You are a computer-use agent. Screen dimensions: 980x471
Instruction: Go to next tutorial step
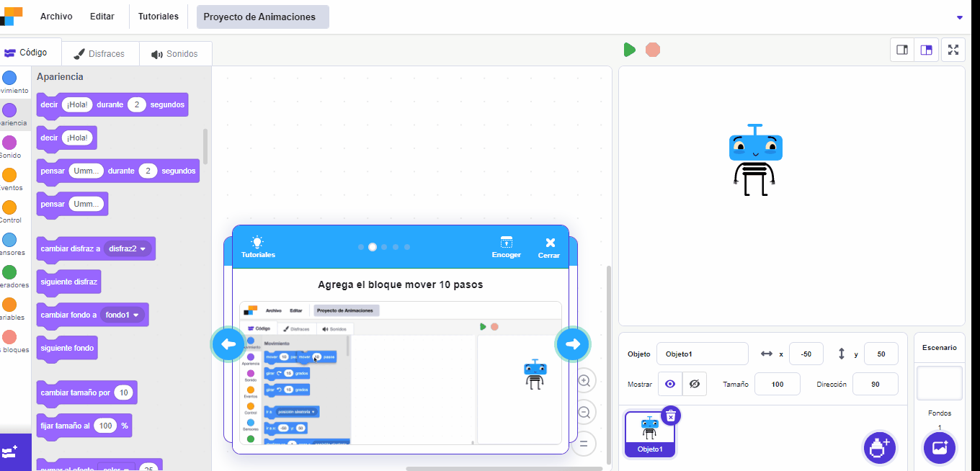573,344
